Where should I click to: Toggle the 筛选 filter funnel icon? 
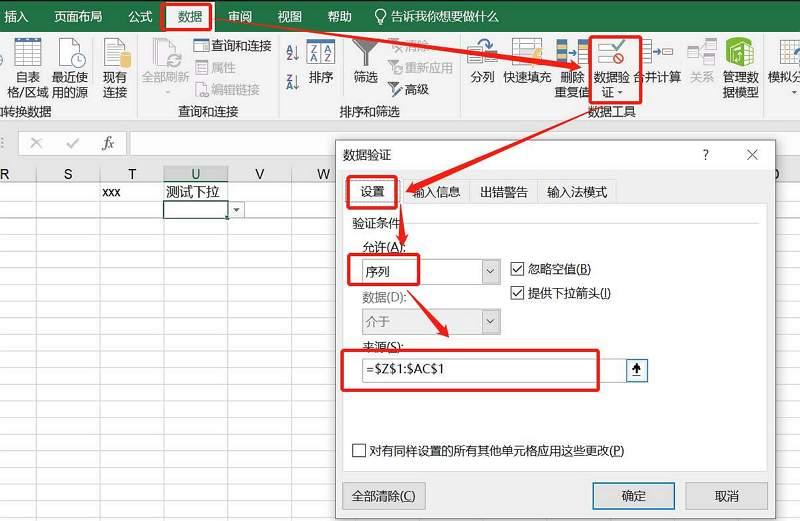point(365,62)
